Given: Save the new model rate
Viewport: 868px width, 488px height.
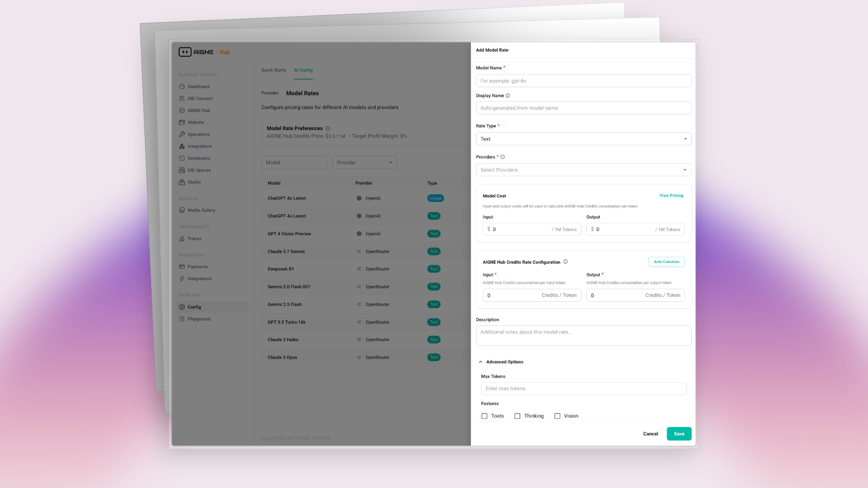Looking at the screenshot, I should (x=679, y=433).
